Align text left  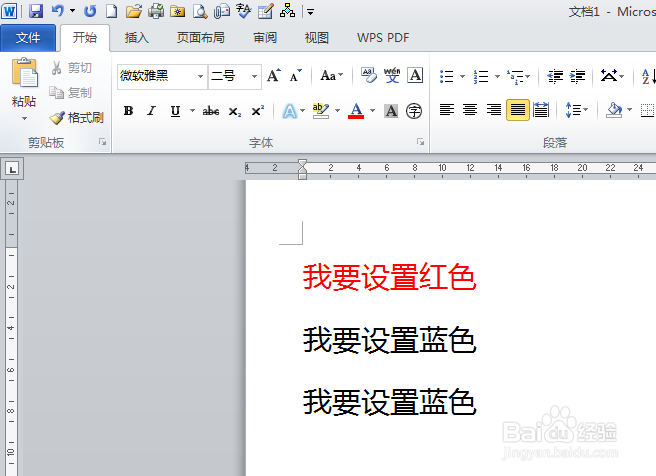click(x=447, y=110)
